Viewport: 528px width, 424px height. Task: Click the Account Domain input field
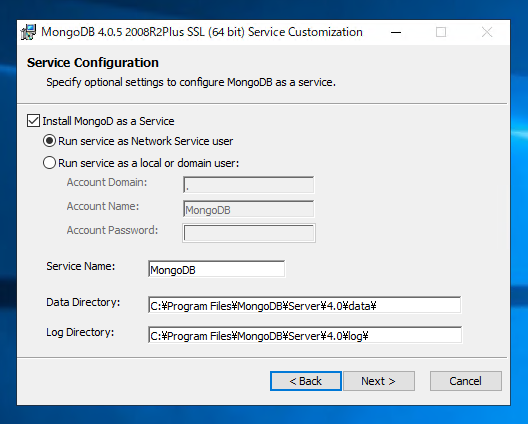[x=249, y=185]
